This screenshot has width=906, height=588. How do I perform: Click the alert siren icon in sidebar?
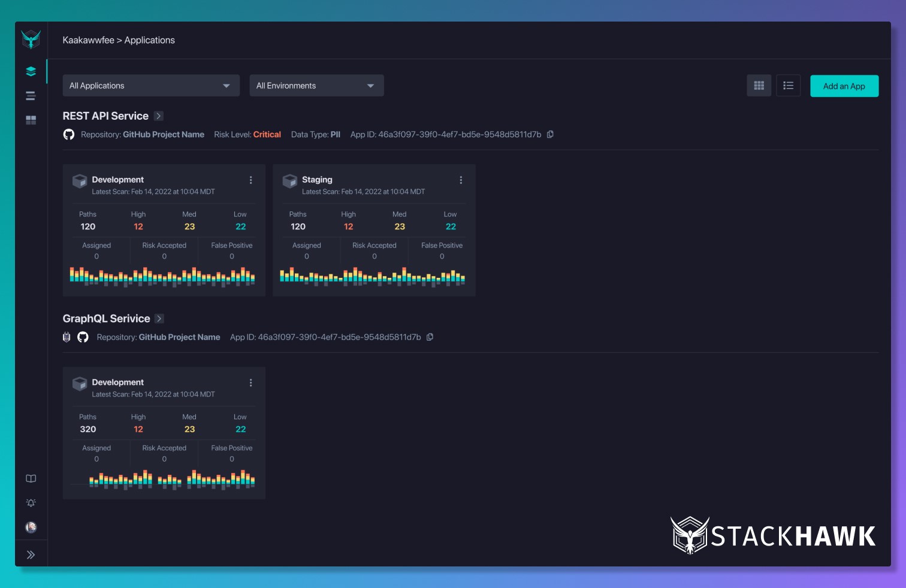(x=31, y=503)
